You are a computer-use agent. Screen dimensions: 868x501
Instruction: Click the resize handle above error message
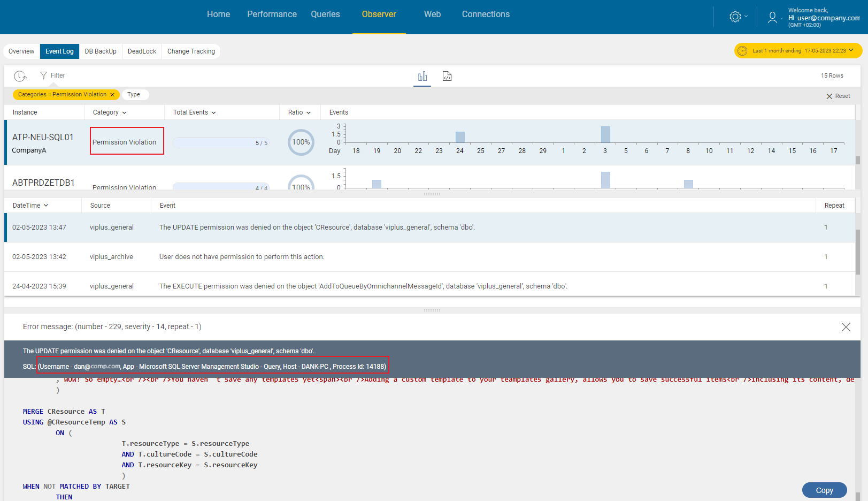432,310
